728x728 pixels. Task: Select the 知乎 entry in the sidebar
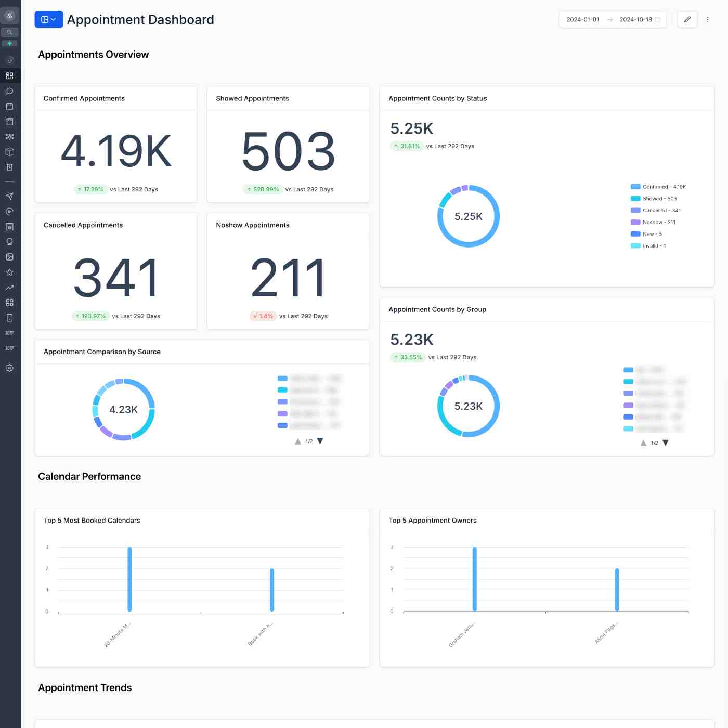[9, 333]
